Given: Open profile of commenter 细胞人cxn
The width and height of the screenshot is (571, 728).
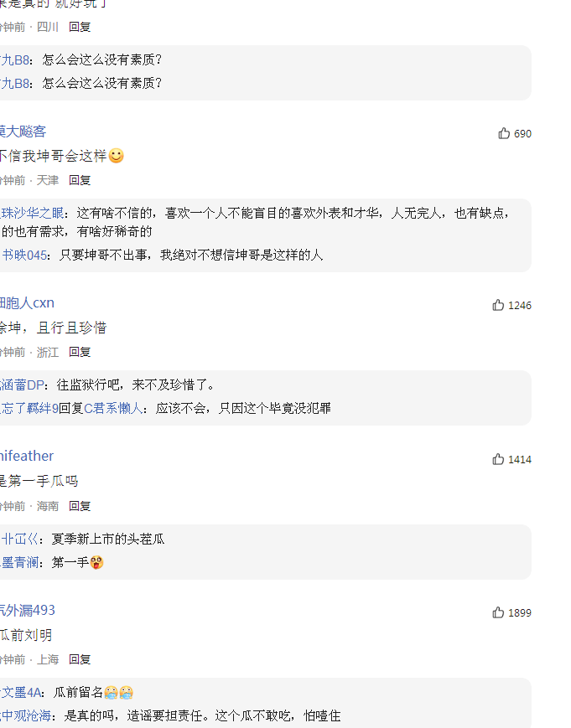Looking at the screenshot, I should pyautogui.click(x=27, y=302).
